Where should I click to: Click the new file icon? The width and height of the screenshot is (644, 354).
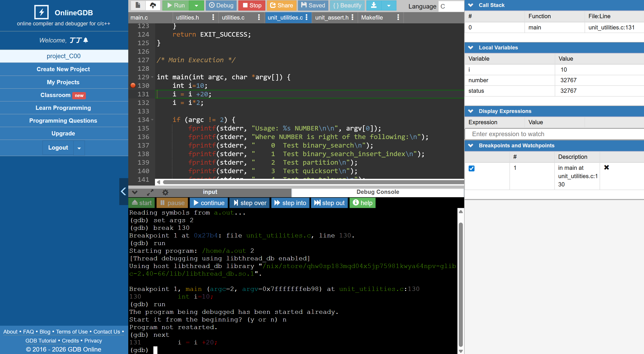pyautogui.click(x=138, y=5)
